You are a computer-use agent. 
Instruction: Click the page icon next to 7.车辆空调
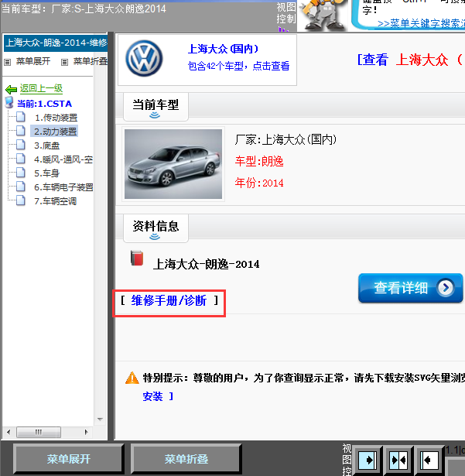pyautogui.click(x=21, y=200)
